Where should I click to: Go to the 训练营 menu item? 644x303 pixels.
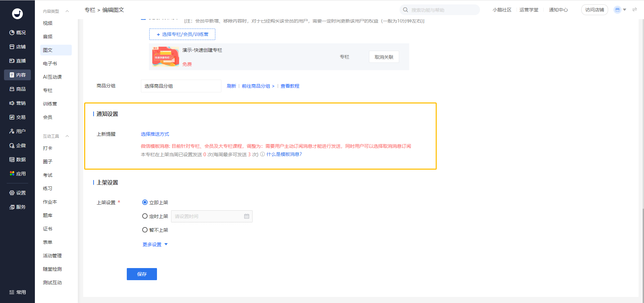point(50,104)
